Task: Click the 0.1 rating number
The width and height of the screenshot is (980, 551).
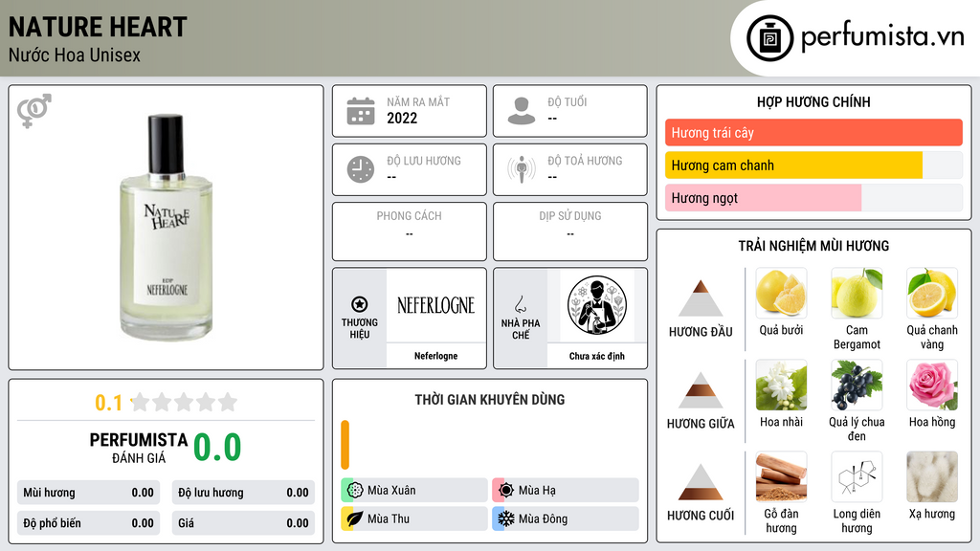Action: coord(108,403)
